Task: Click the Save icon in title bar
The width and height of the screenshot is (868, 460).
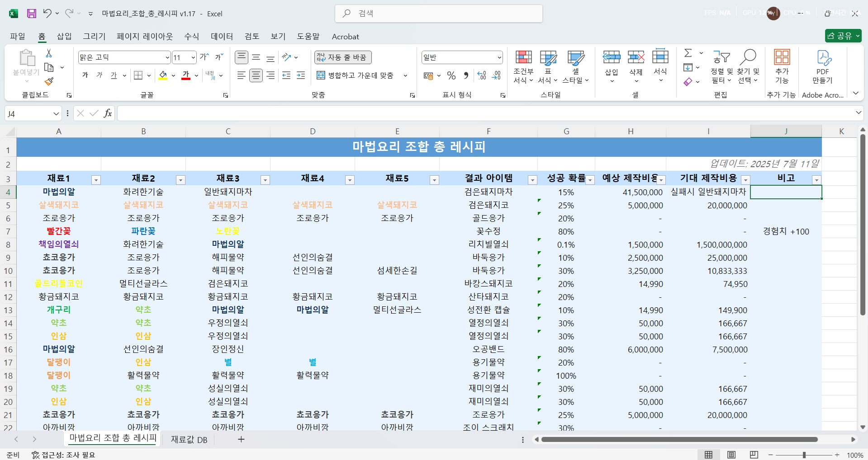Action: click(x=31, y=14)
